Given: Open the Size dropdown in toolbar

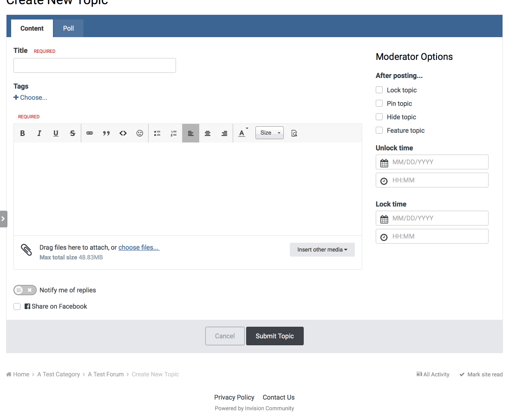Looking at the screenshot, I should point(269,133).
